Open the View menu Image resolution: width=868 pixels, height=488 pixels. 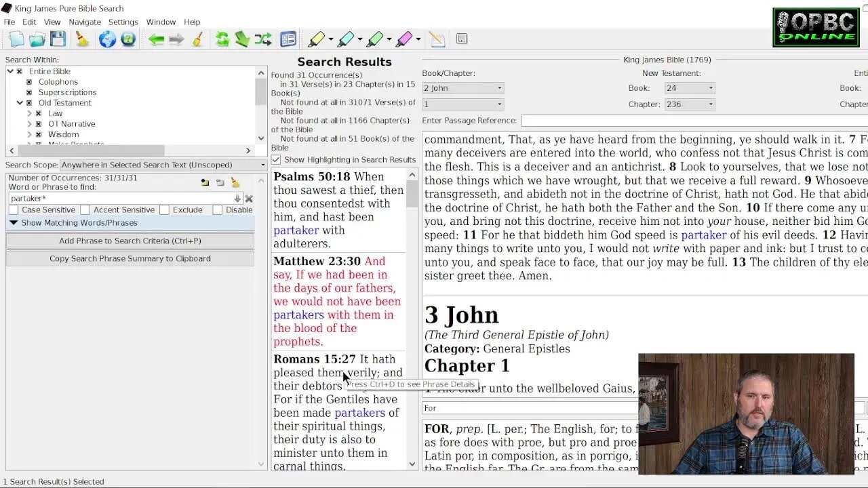(52, 22)
